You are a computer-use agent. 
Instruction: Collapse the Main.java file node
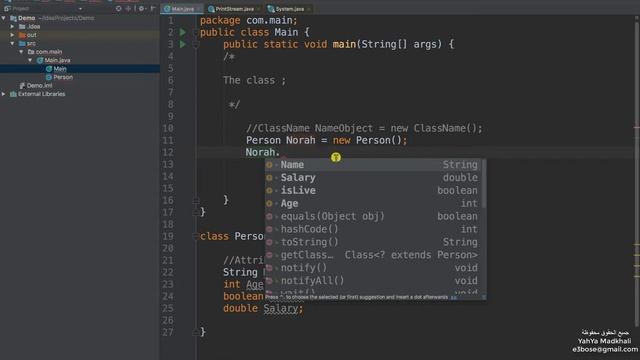pos(30,60)
